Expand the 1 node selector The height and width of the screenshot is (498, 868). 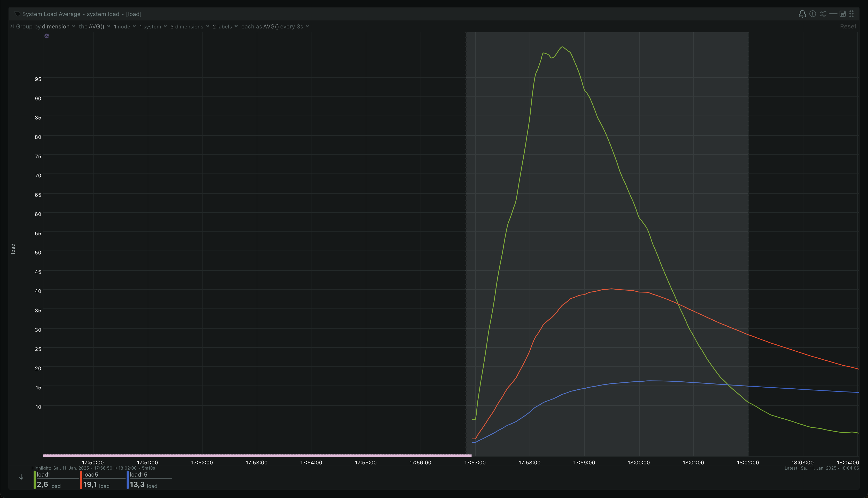click(x=125, y=26)
